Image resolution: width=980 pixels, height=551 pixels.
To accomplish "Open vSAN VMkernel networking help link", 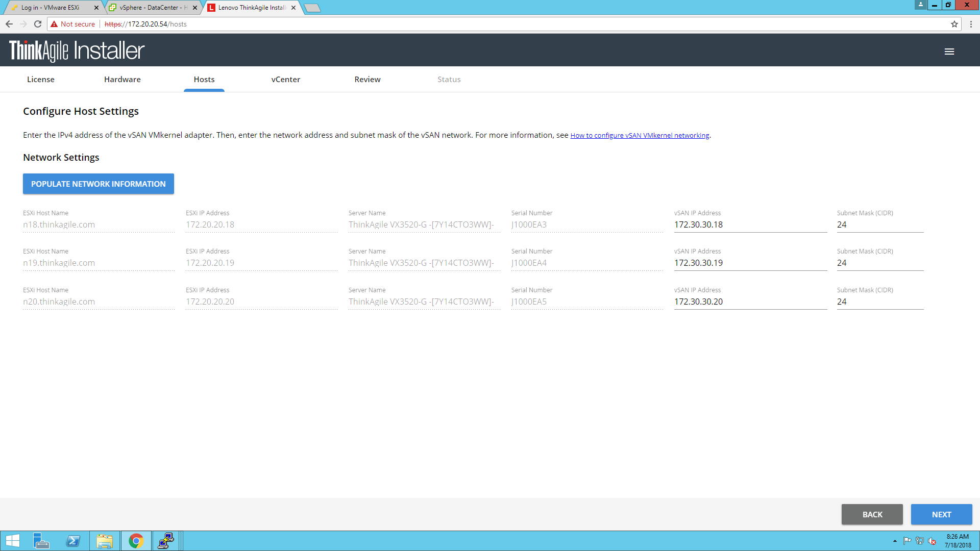I will point(639,136).
